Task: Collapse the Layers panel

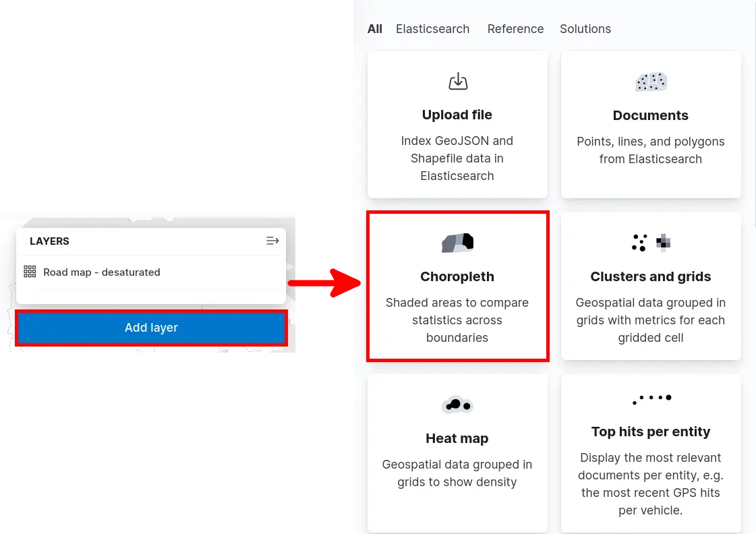Action: 272,241
